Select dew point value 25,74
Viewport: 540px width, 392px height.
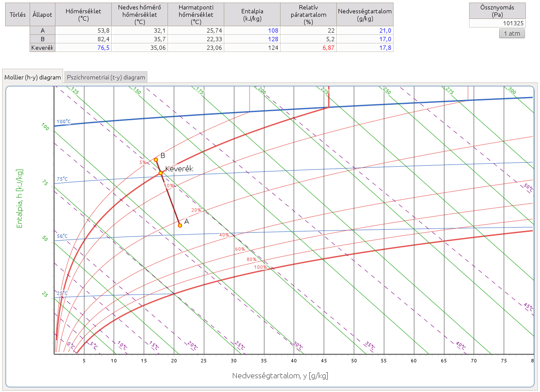196,30
